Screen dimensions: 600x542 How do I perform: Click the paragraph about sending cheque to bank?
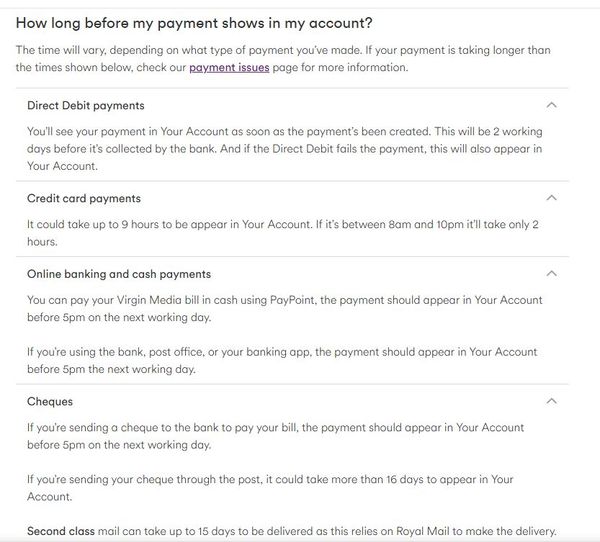point(276,436)
